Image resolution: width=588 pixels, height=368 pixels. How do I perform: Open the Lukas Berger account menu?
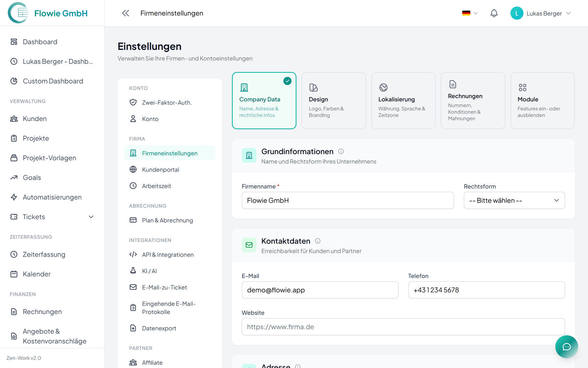[x=540, y=13]
